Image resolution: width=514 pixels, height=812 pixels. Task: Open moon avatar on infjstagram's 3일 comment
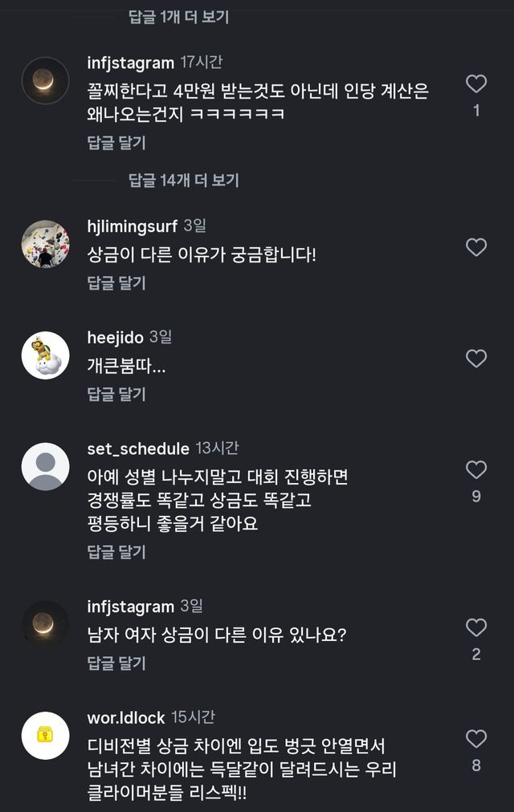pos(45,624)
